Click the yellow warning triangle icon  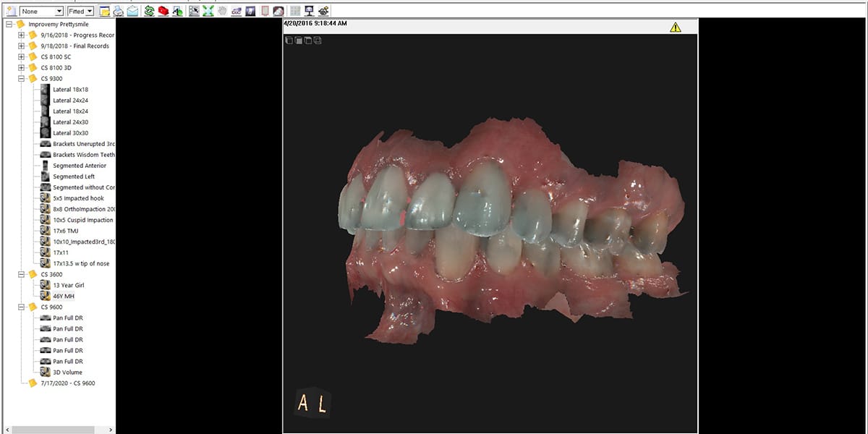(x=675, y=27)
